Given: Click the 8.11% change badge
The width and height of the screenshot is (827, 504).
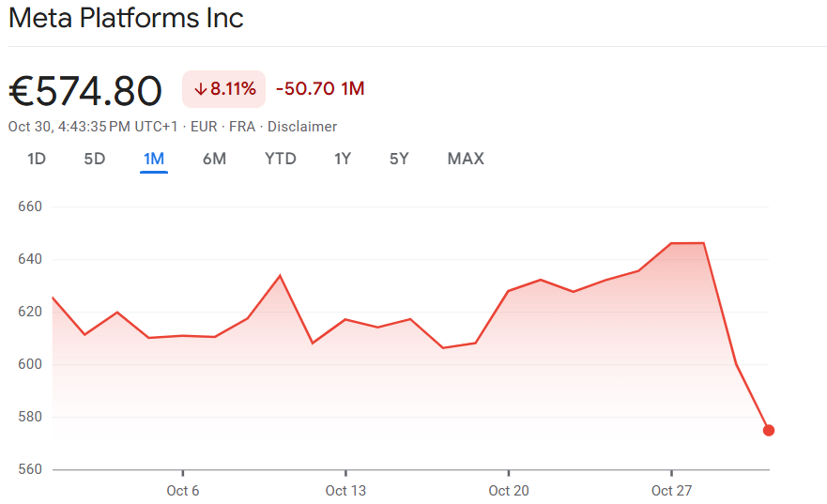Looking at the screenshot, I should point(224,89).
